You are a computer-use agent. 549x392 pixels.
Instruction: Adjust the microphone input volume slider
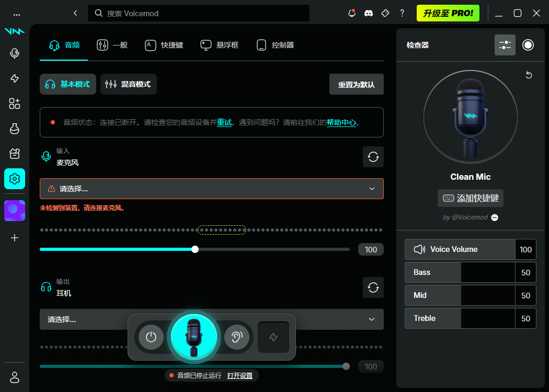click(x=195, y=249)
